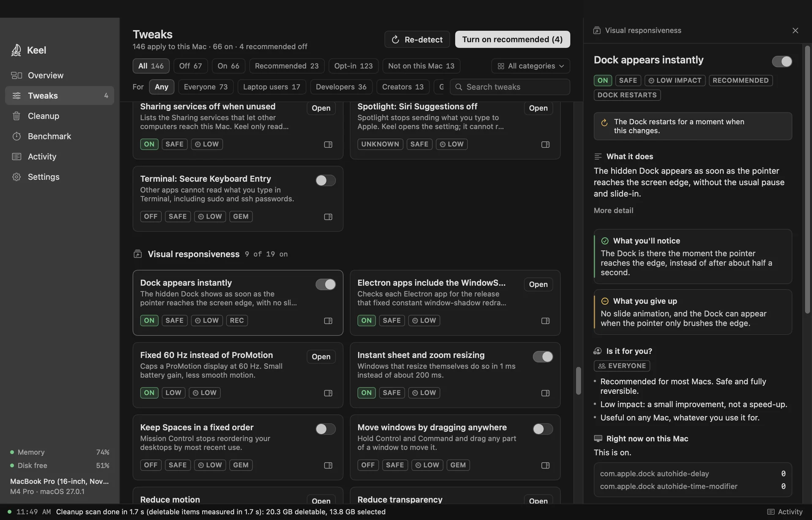This screenshot has width=812, height=520.
Task: Open detail panel icon for Spotlight: Siri Suggestions
Action: pos(546,144)
